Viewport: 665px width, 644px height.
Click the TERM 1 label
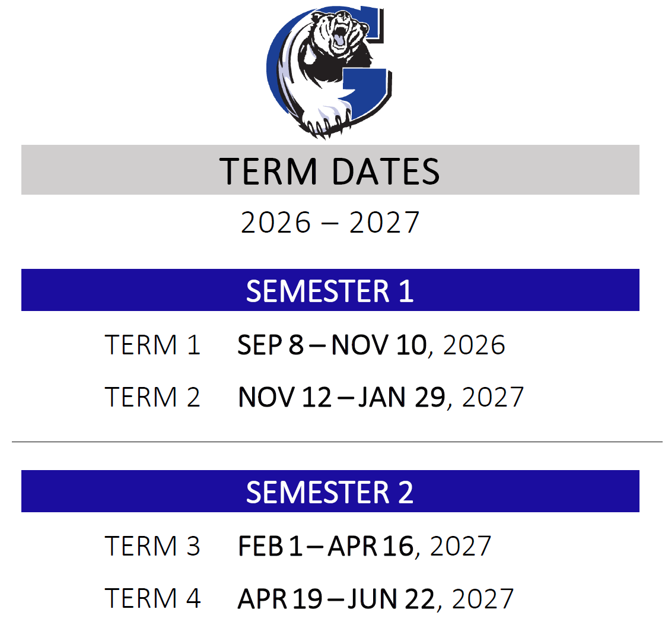(x=152, y=344)
